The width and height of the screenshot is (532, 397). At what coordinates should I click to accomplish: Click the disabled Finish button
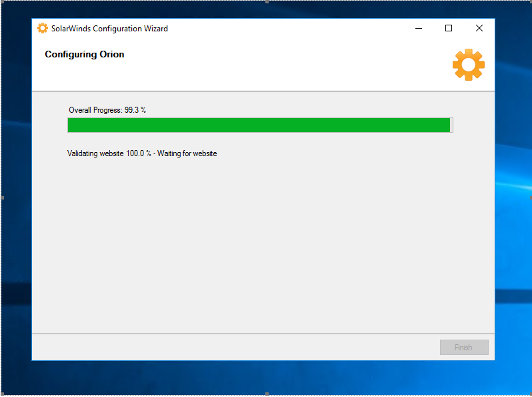(x=464, y=347)
